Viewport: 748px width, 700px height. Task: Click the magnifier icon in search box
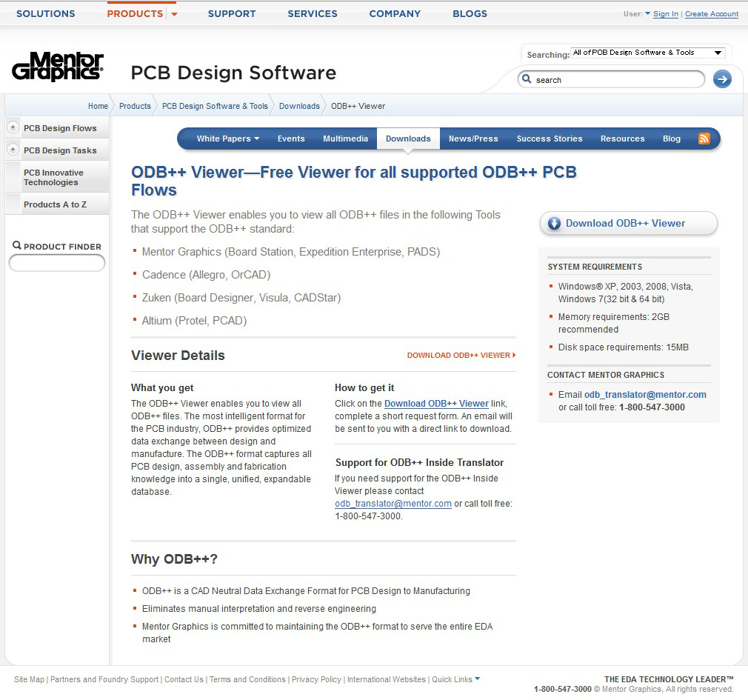(527, 79)
